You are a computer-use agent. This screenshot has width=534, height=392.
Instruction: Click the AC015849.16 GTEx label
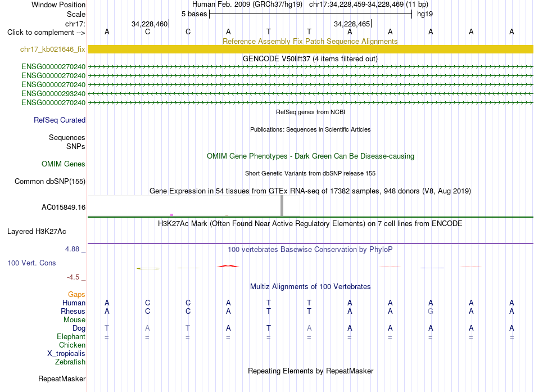64,208
